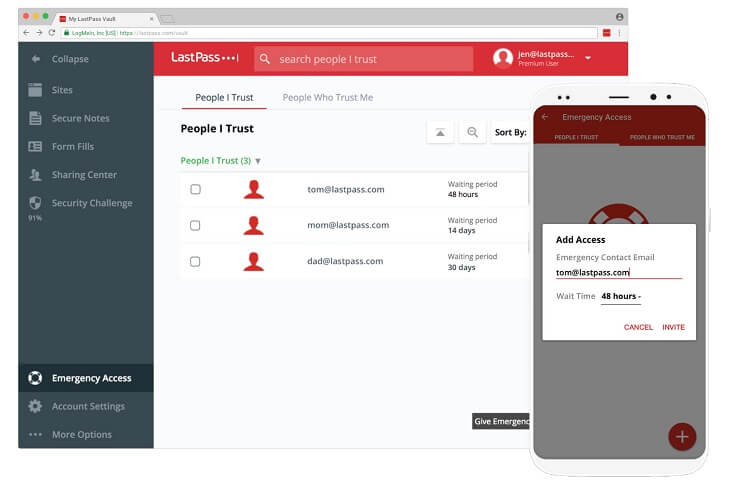This screenshot has height=500, width=729.
Task: Click the tom@lastpass.com person icon
Action: point(254,189)
